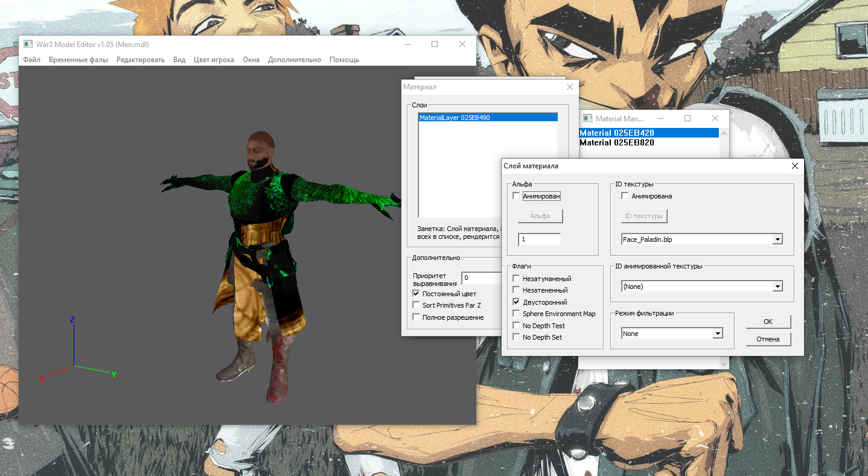
Task: Uncheck the Двусторонний checkbox
Action: click(516, 302)
